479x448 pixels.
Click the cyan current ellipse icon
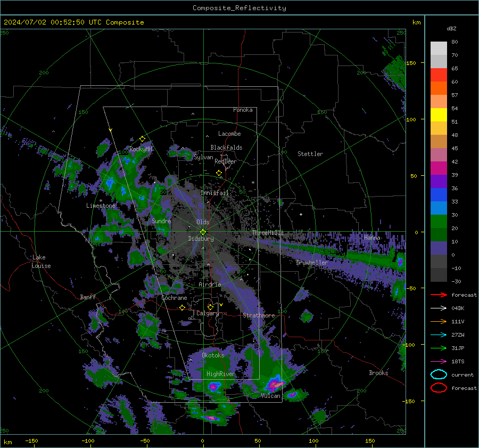click(x=439, y=374)
